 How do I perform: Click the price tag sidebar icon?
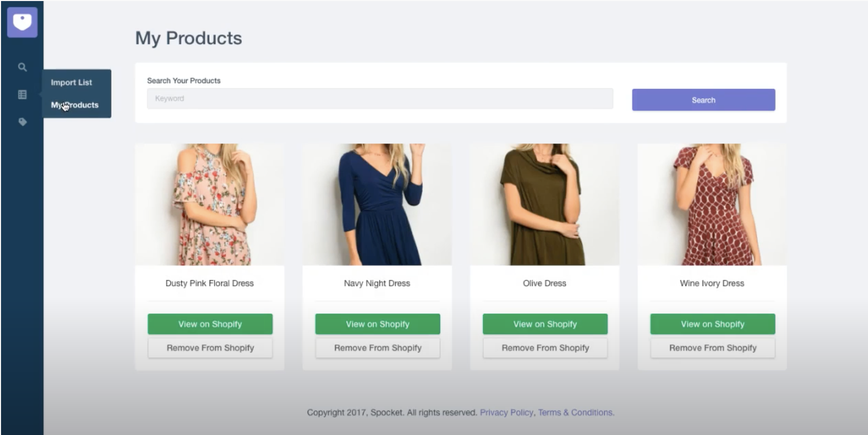pos(22,122)
